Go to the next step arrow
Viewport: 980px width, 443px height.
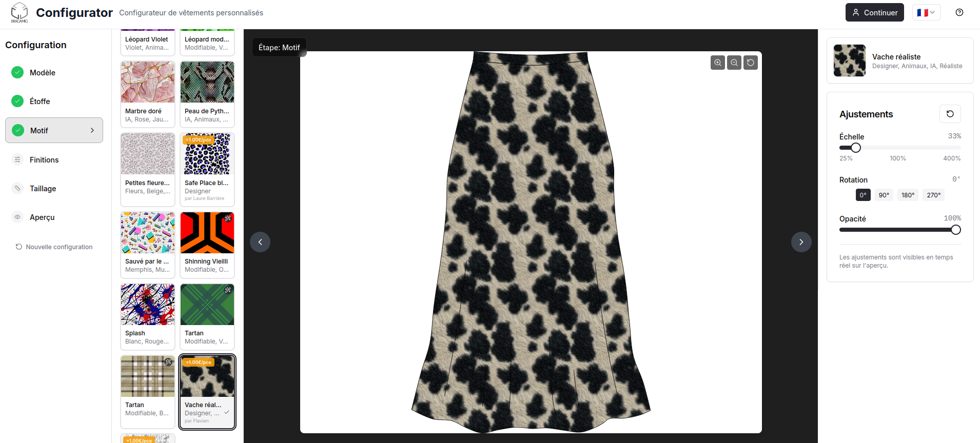coord(801,242)
